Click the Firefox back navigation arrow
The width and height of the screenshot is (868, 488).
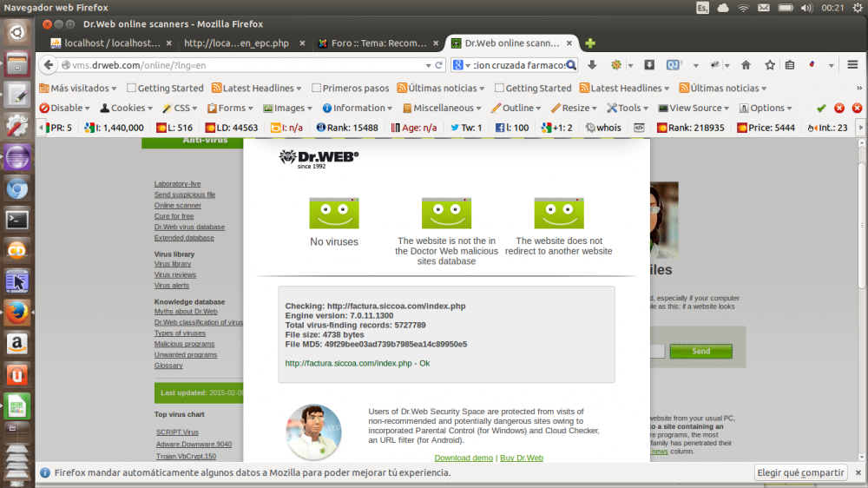tap(49, 65)
